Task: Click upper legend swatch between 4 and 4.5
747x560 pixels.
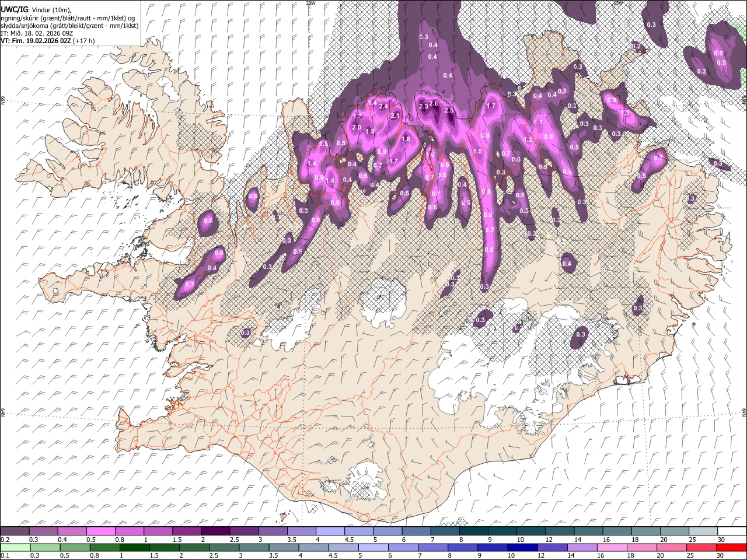Action: (x=330, y=531)
